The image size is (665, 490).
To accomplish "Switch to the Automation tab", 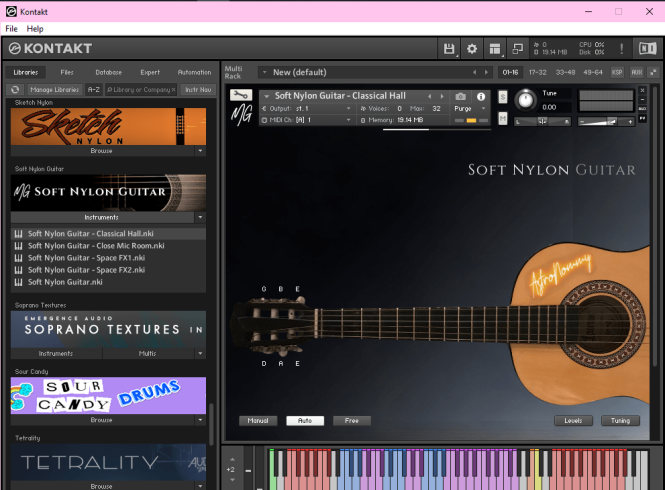I will tap(194, 73).
